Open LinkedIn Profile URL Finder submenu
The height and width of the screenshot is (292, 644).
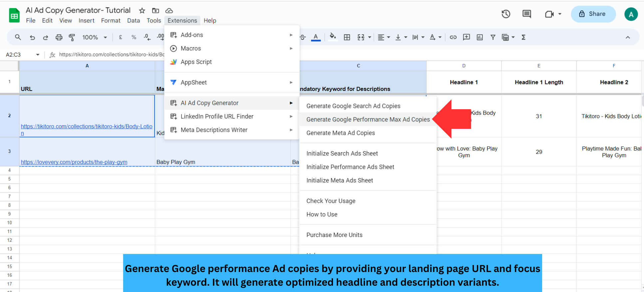[x=232, y=117]
